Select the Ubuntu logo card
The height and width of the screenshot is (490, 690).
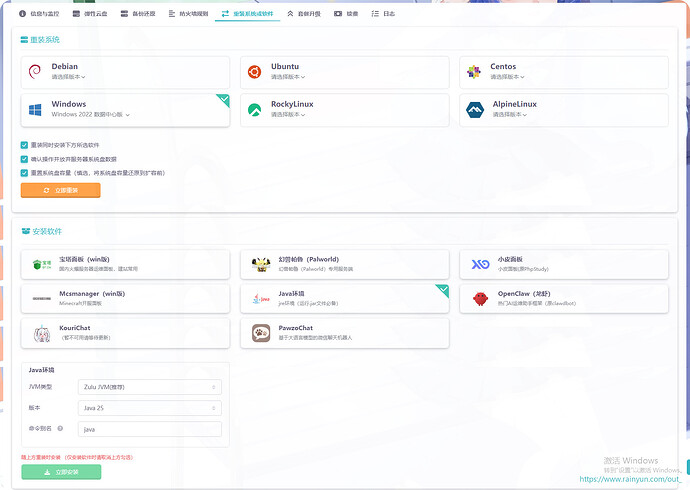click(345, 72)
